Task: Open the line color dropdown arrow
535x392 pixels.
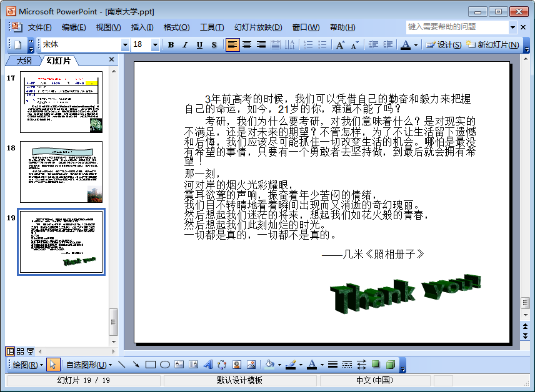Action: pos(301,365)
